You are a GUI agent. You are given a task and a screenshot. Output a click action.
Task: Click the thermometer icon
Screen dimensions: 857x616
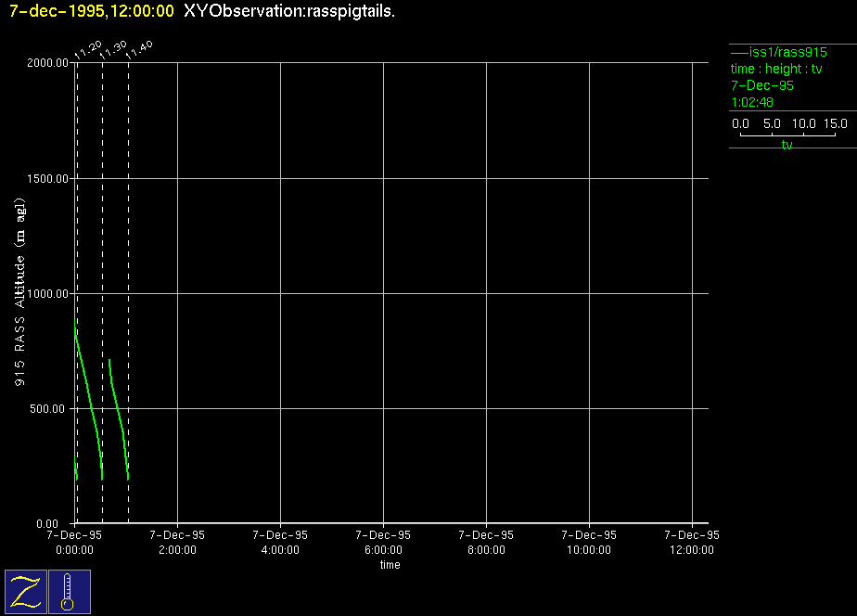pyautogui.click(x=69, y=591)
